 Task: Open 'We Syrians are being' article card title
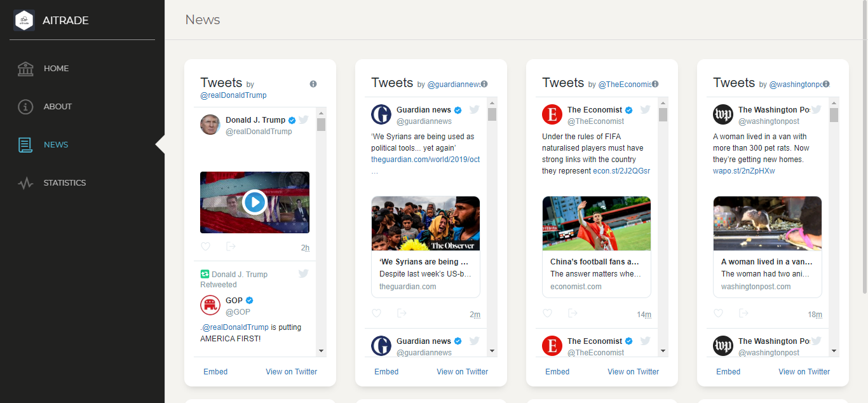click(x=424, y=262)
